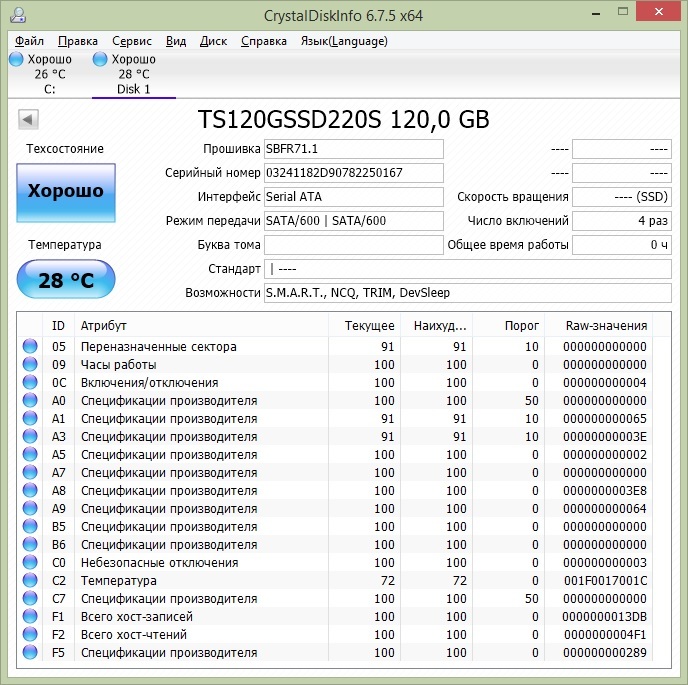Click the C: drive blue status orb
Image resolution: width=688 pixels, height=685 pixels.
coord(16,60)
